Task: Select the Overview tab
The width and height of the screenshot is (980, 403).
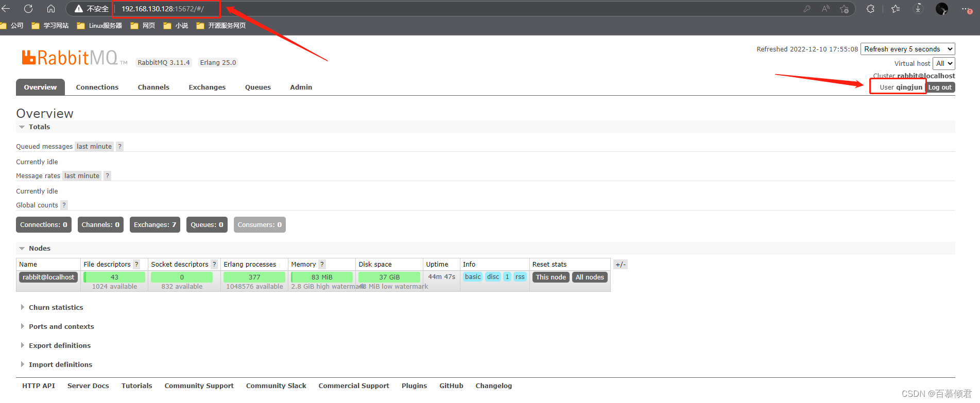Action: coord(40,87)
